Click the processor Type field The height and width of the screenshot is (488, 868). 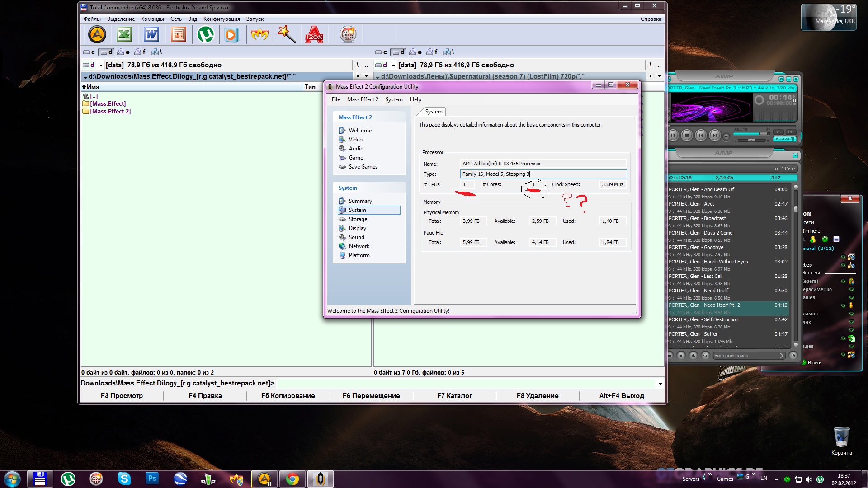click(x=543, y=174)
